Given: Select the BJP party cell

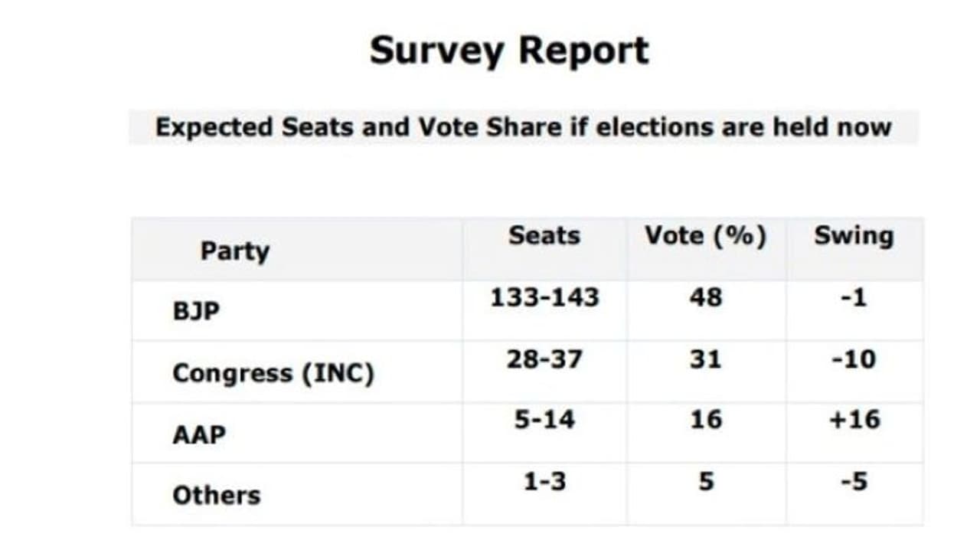Looking at the screenshot, I should click(196, 312).
